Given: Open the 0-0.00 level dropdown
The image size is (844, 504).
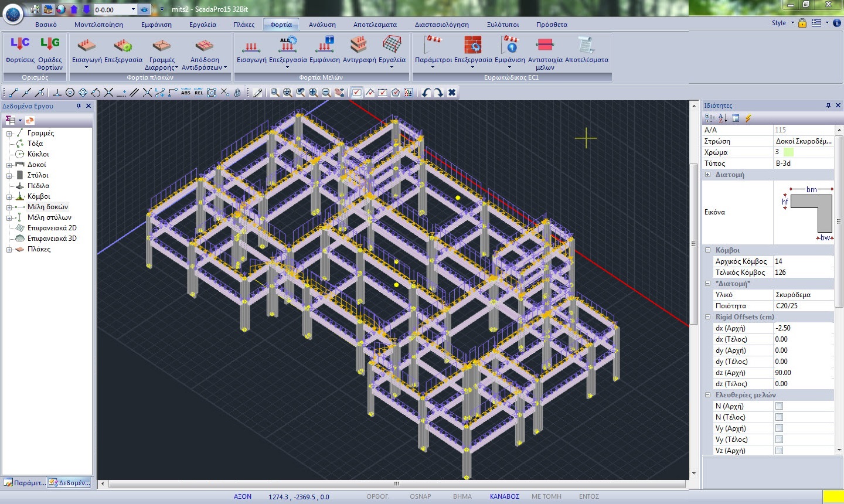Looking at the screenshot, I should point(133,9).
